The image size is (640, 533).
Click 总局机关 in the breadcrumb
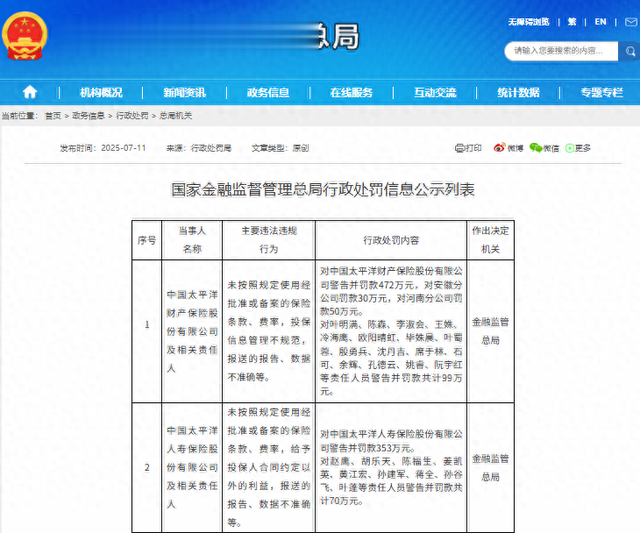click(176, 116)
